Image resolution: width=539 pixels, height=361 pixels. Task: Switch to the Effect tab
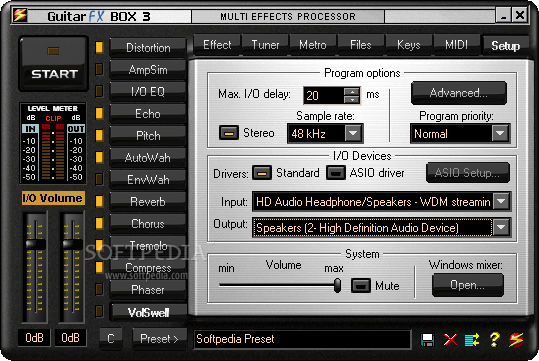(x=217, y=45)
